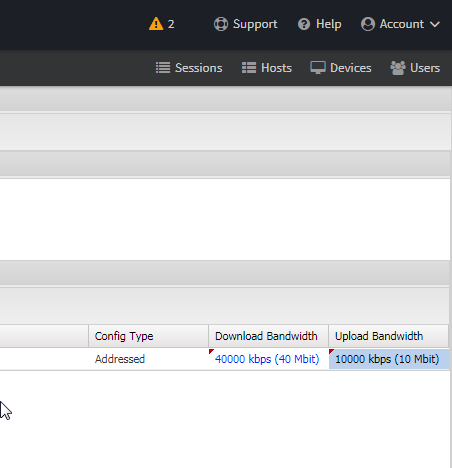The height and width of the screenshot is (468, 452).
Task: Select the 10000 kbps upload bandwidth cell
Action: click(x=389, y=359)
